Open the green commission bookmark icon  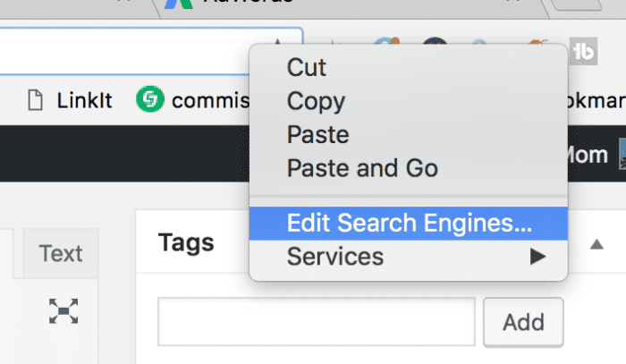[x=150, y=99]
